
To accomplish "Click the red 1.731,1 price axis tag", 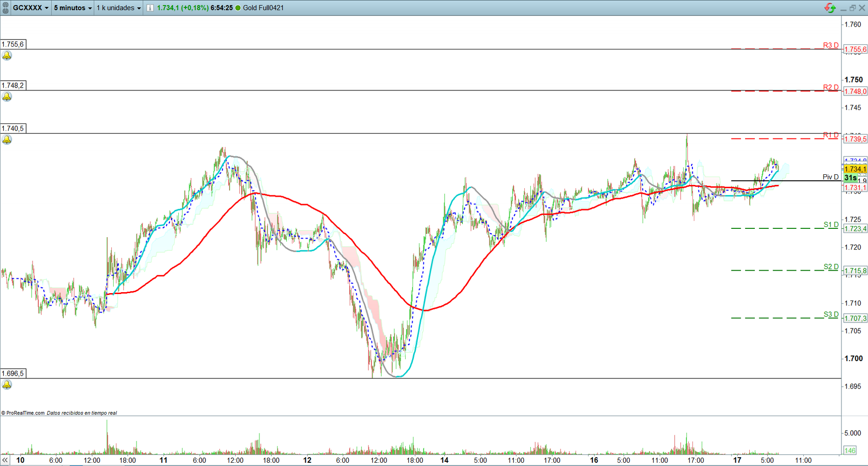I will (x=855, y=187).
